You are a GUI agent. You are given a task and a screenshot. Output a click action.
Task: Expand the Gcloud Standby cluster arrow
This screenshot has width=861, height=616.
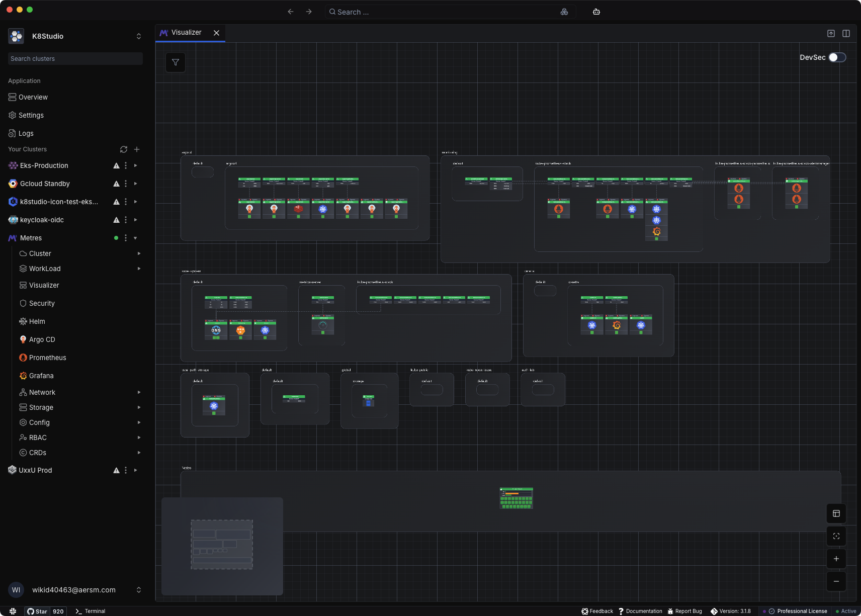point(135,184)
